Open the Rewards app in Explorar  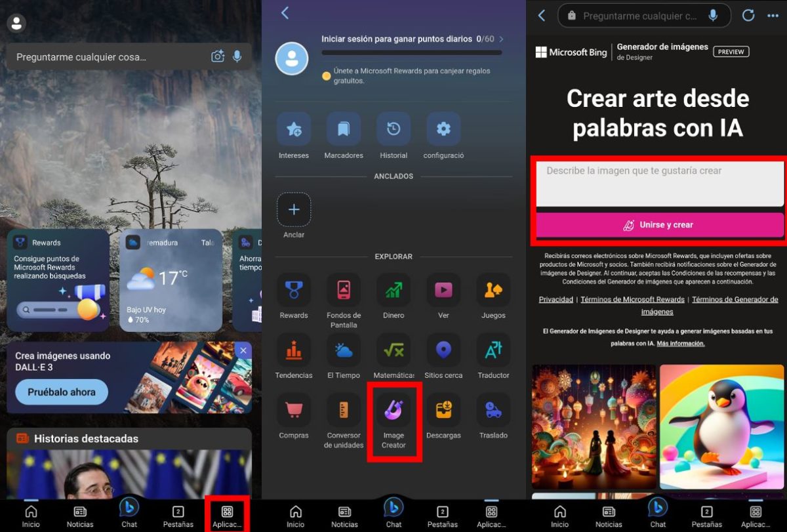[294, 296]
